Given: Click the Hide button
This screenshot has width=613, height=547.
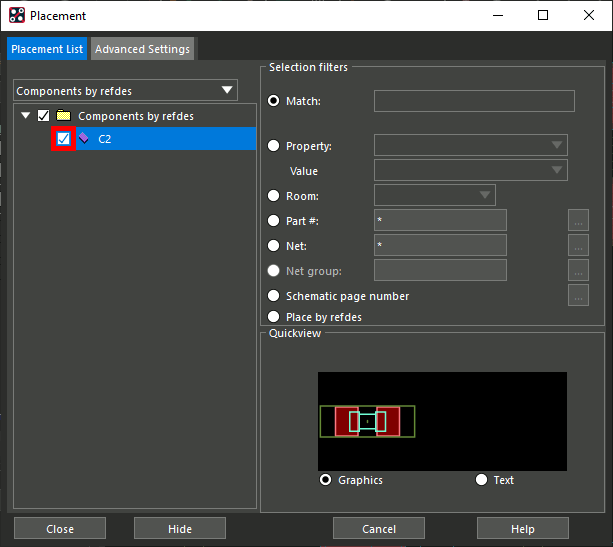Looking at the screenshot, I should (180, 529).
